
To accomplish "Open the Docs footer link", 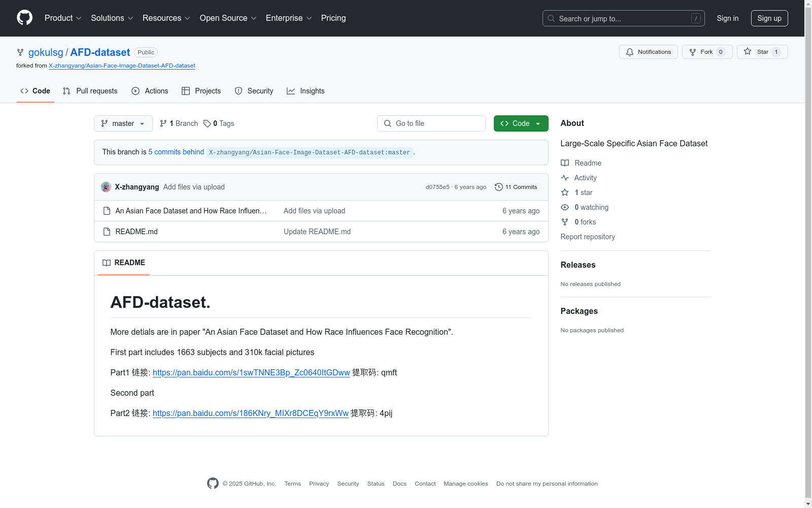I will pos(400,484).
